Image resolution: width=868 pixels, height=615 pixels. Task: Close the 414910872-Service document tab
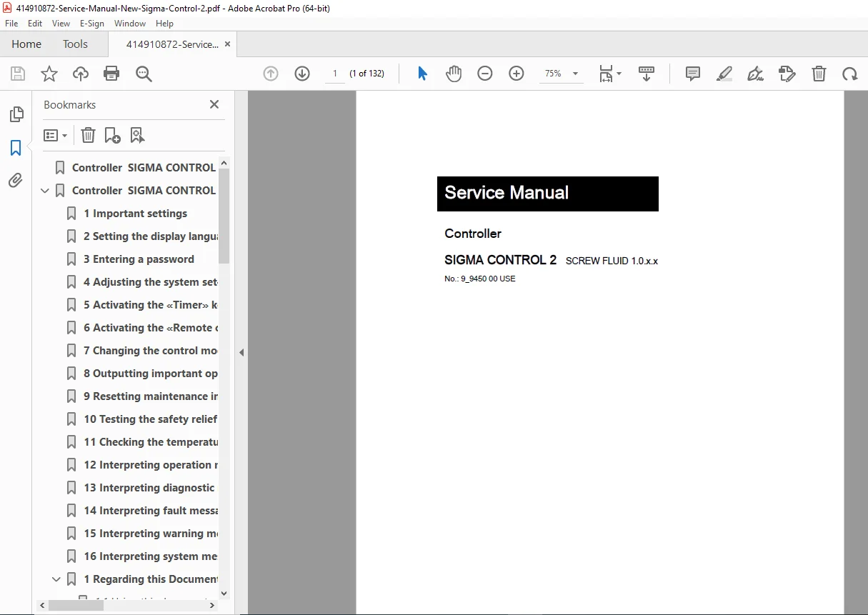[x=227, y=44]
